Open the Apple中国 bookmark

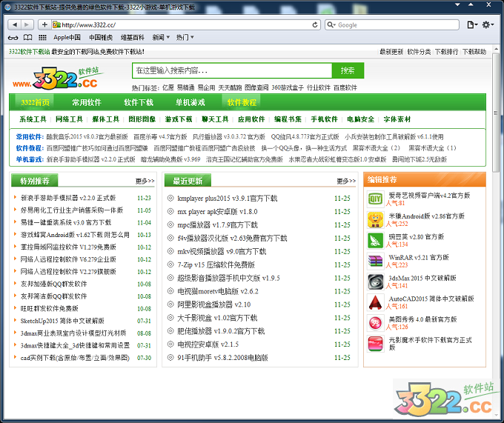67,38
